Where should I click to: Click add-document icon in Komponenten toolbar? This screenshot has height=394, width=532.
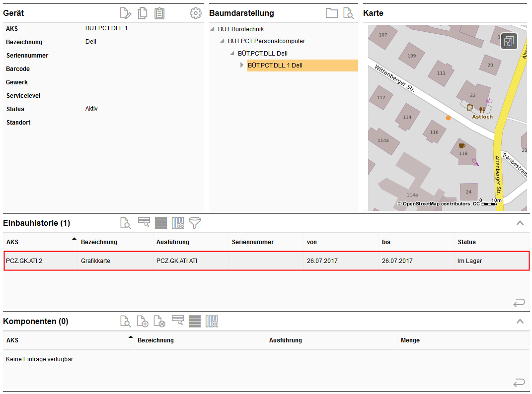pos(143,322)
